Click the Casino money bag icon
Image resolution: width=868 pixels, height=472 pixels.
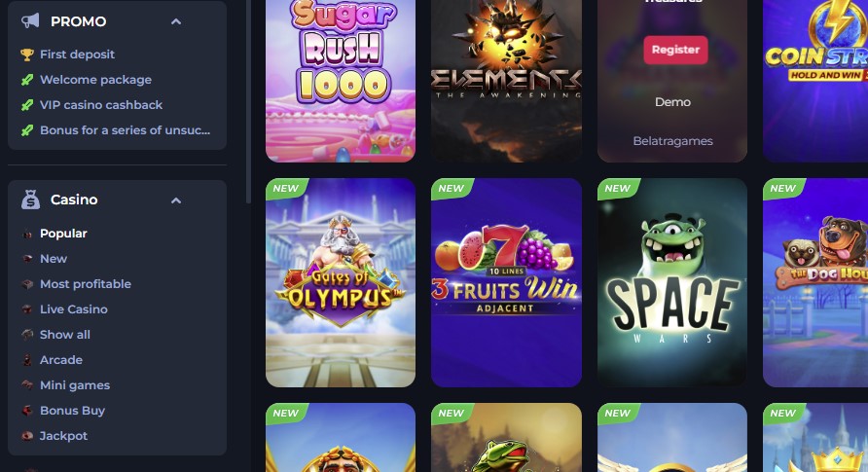pyautogui.click(x=30, y=200)
